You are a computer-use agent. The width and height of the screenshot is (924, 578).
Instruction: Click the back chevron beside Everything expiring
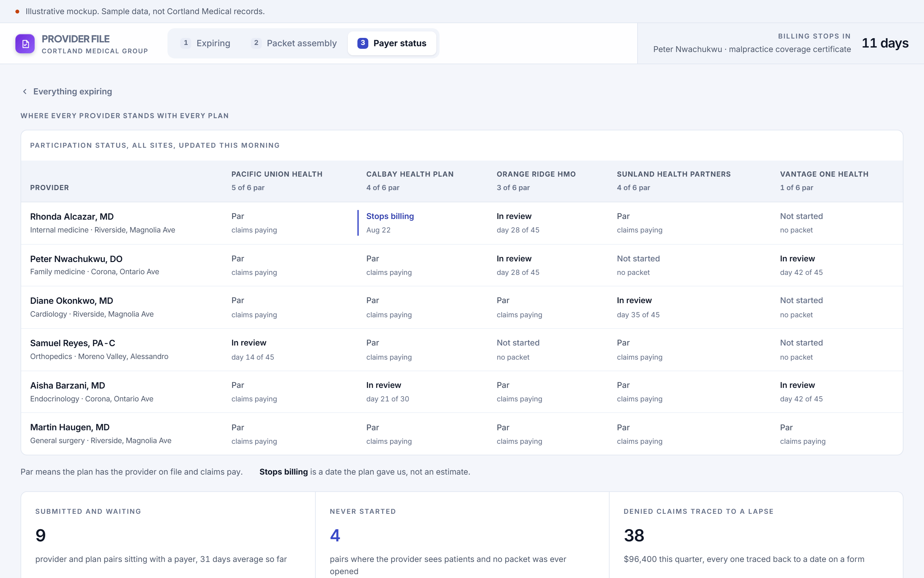[25, 92]
